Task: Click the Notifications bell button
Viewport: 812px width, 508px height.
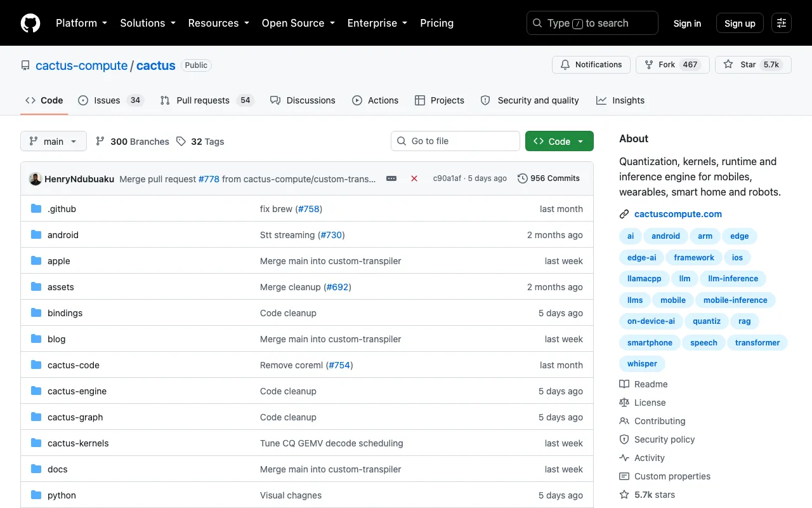Action: [x=591, y=65]
